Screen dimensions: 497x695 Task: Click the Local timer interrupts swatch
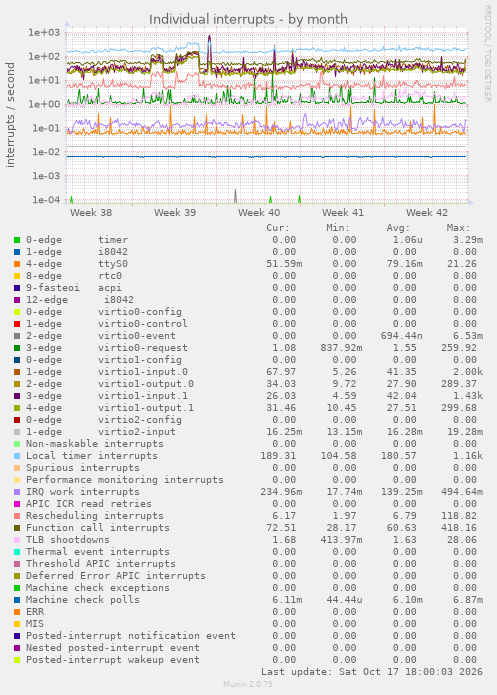17,456
